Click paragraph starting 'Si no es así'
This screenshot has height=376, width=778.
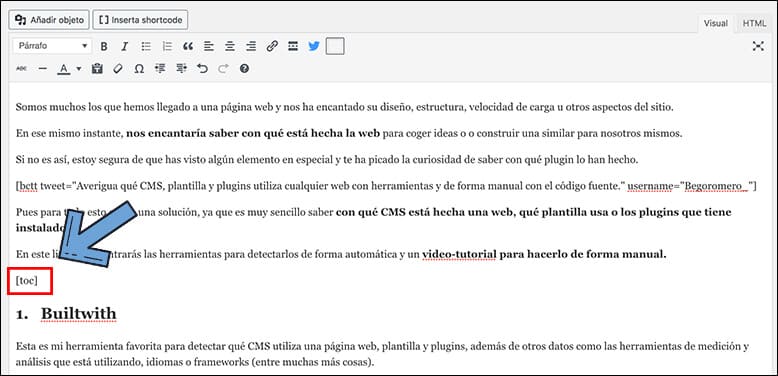(327, 160)
